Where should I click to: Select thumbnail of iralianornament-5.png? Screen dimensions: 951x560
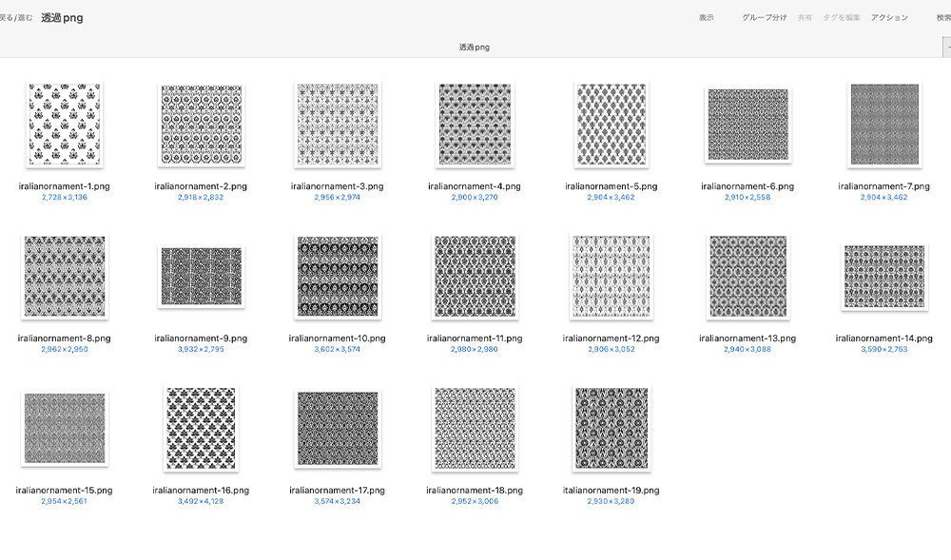(x=611, y=125)
